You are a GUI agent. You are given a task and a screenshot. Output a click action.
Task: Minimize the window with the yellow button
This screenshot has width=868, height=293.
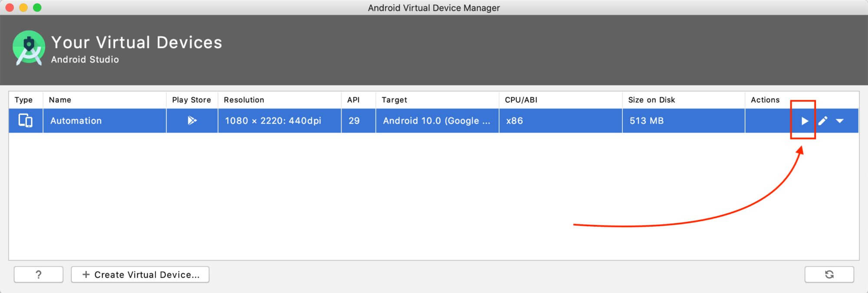pos(23,7)
